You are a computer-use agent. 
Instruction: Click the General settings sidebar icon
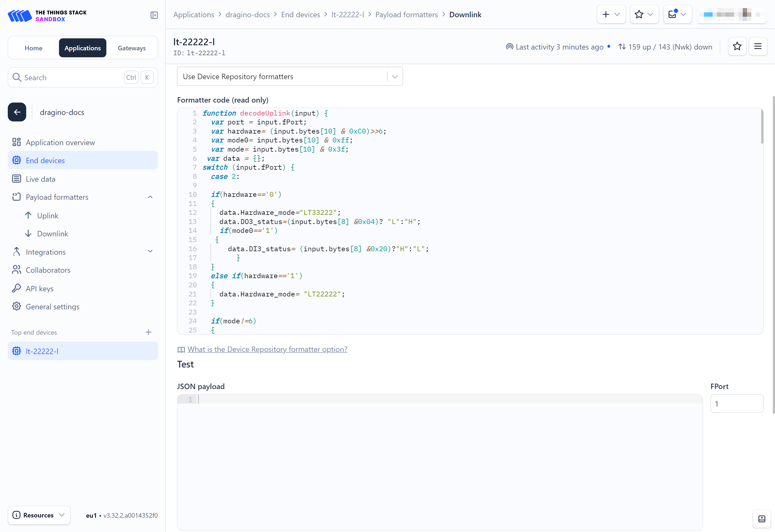(16, 306)
